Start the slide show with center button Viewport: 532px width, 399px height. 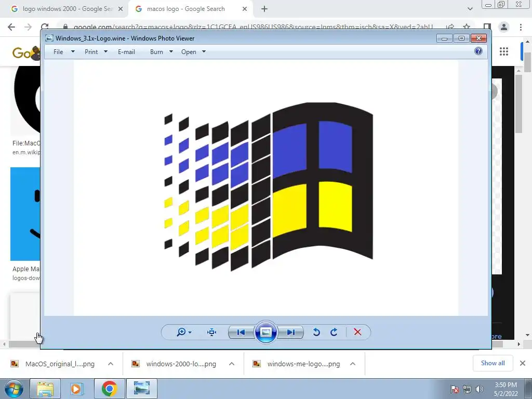coord(265,332)
